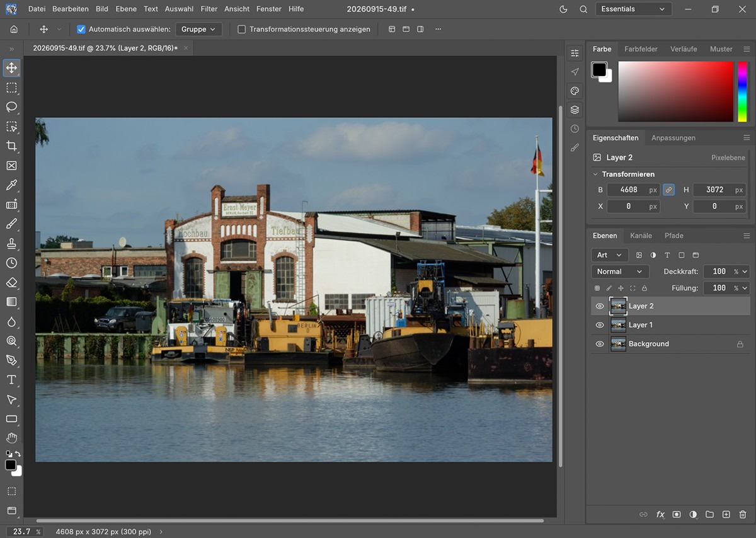Add layer style with fx icon
Viewport: 756px width, 538px height.
point(660,515)
